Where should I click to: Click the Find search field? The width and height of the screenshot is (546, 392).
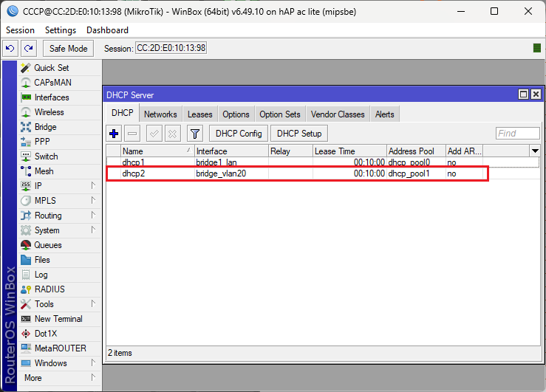pos(517,133)
